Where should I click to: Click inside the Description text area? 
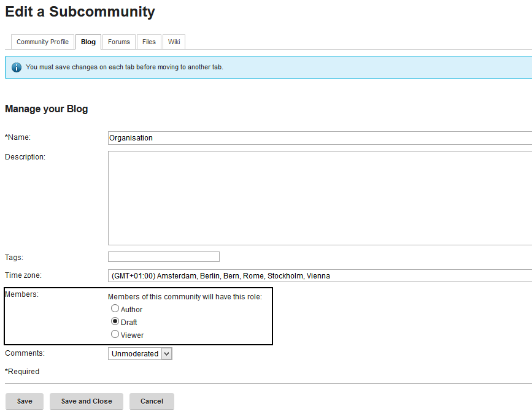coord(319,197)
